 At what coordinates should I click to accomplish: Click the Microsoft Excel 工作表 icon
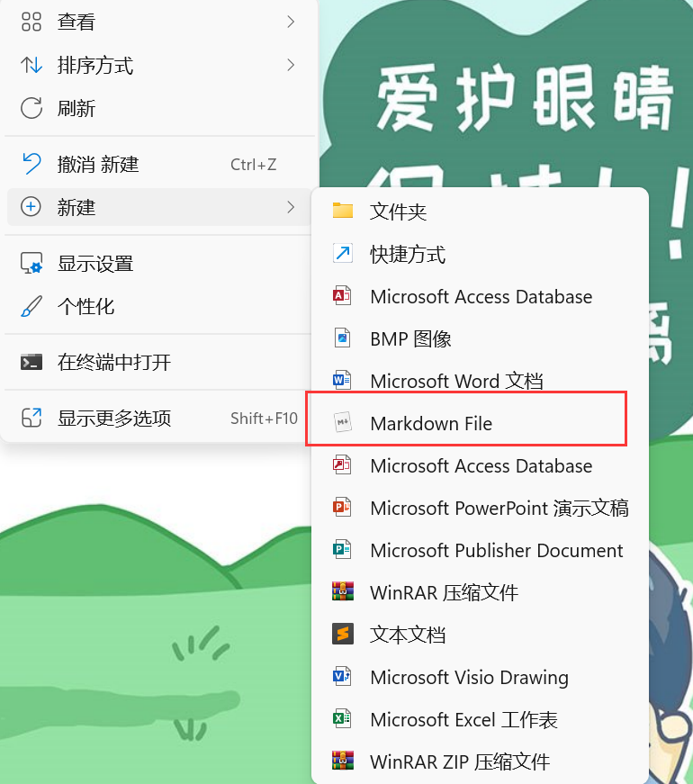(343, 719)
